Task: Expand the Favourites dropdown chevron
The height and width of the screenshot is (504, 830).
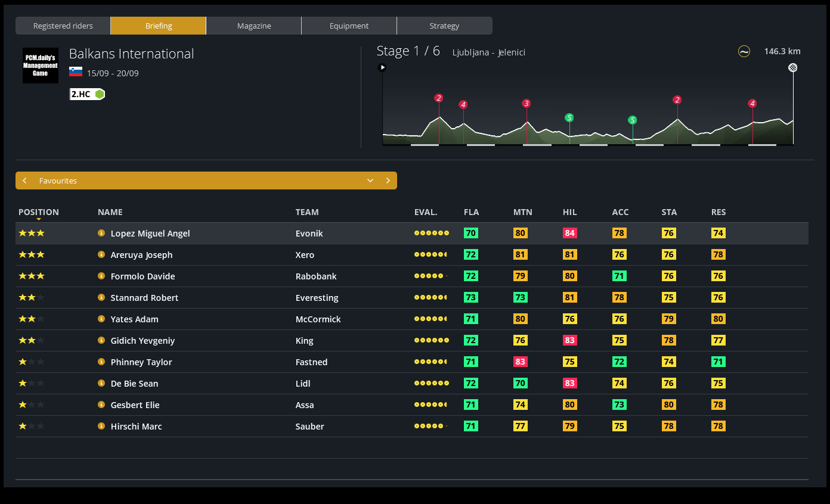Action: [370, 181]
